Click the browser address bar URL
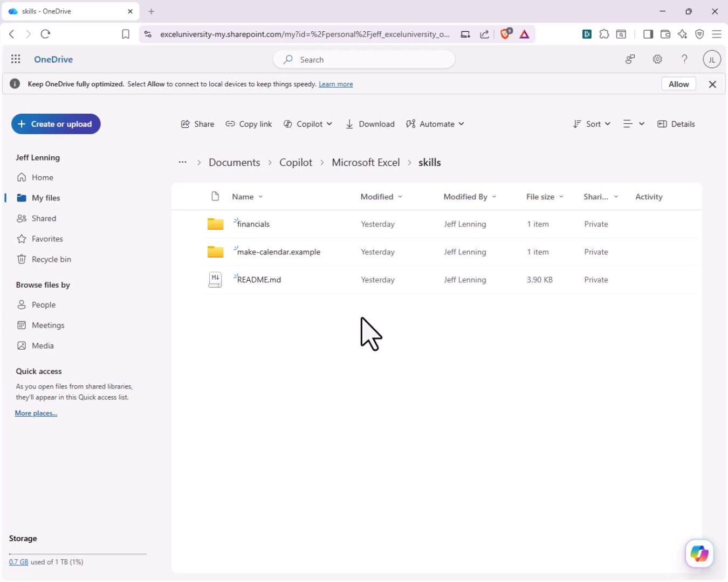728x582 pixels. click(305, 34)
